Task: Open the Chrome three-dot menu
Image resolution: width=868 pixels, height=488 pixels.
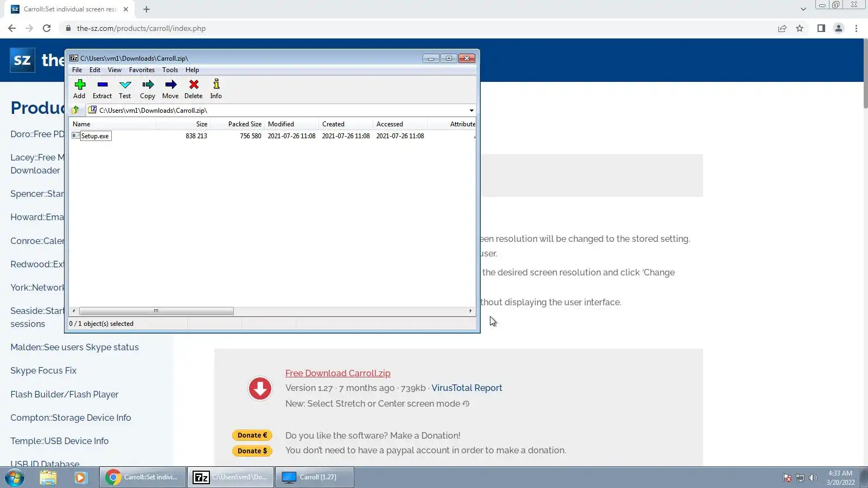Action: (857, 28)
